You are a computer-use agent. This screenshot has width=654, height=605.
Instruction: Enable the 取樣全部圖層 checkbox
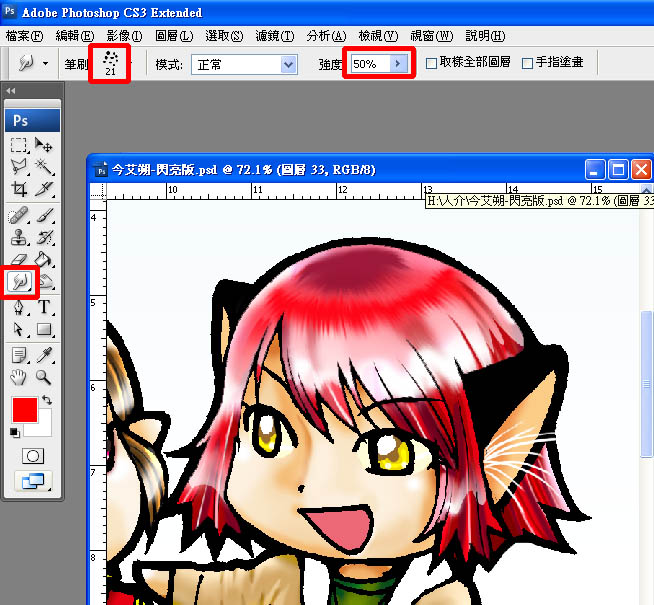tap(431, 63)
